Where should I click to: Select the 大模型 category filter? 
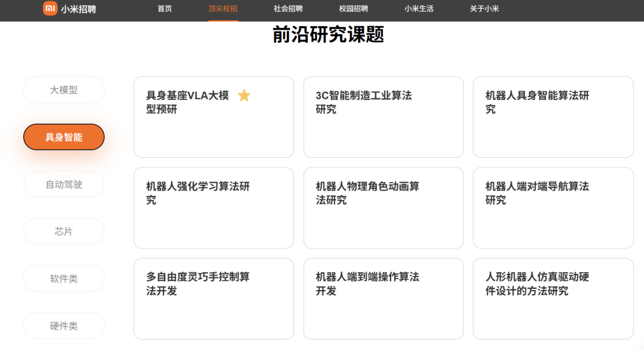point(64,90)
